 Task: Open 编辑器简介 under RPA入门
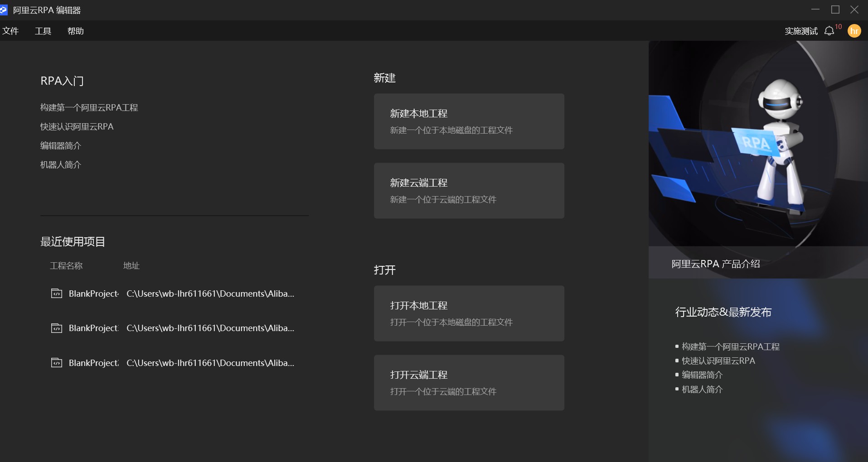pos(60,145)
